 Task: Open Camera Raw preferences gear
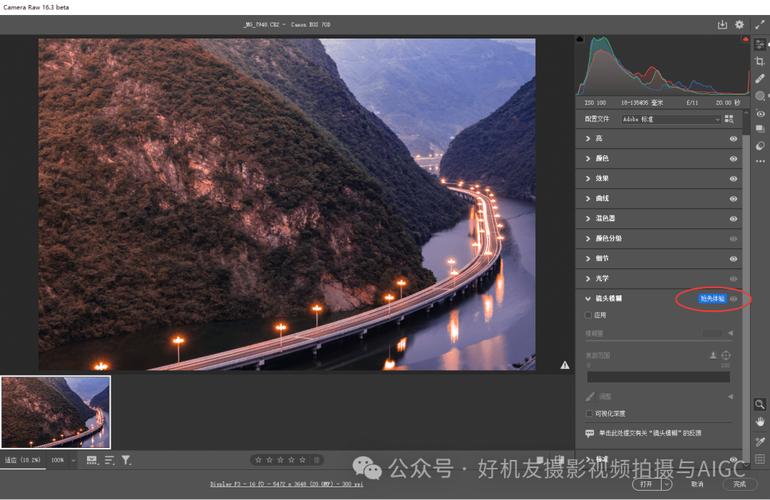tap(739, 25)
